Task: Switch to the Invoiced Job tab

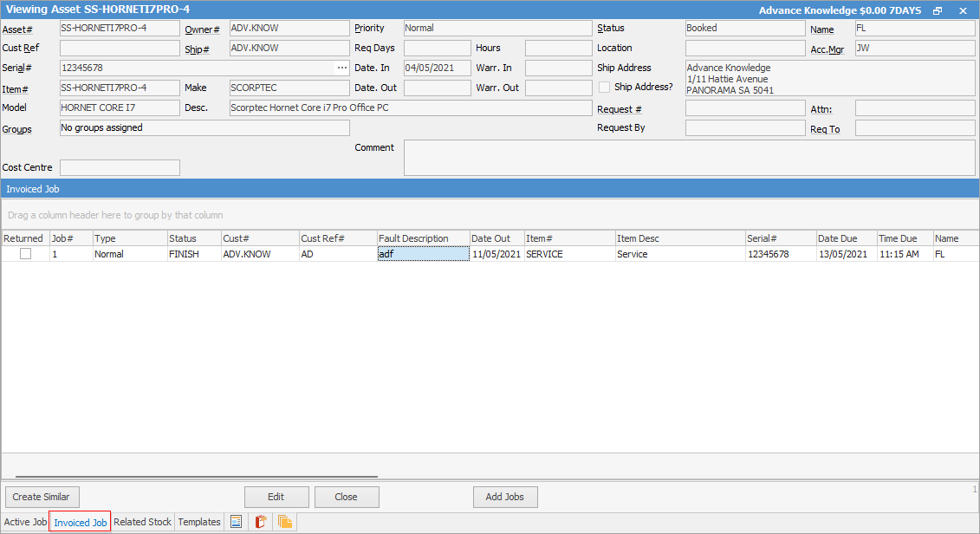Action: tap(79, 521)
